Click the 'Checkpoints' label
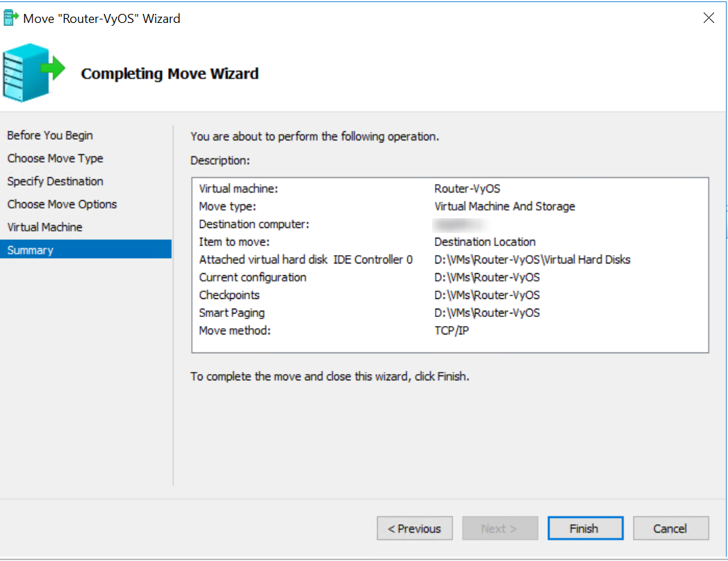This screenshot has height=561, width=728. tap(229, 295)
